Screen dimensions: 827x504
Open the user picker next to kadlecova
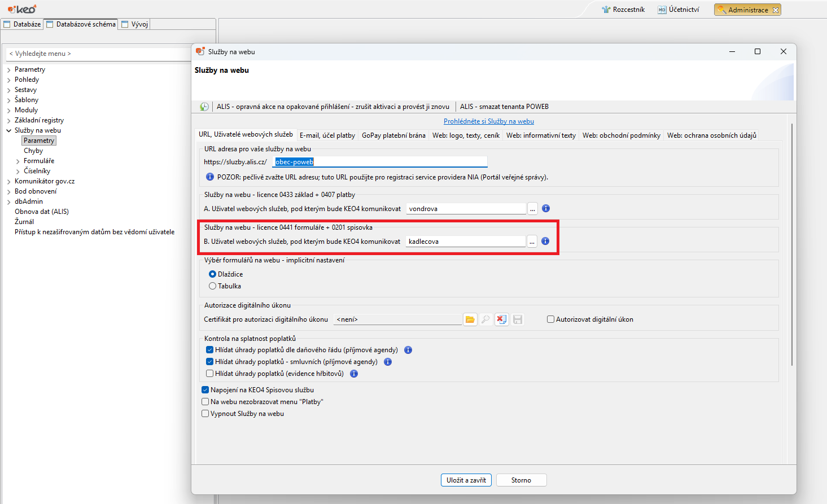(532, 241)
